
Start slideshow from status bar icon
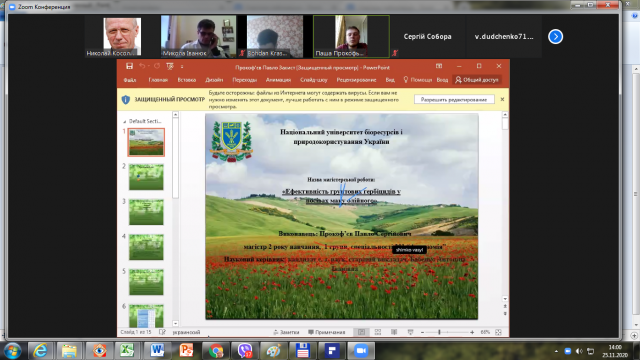pyautogui.click(x=410, y=332)
